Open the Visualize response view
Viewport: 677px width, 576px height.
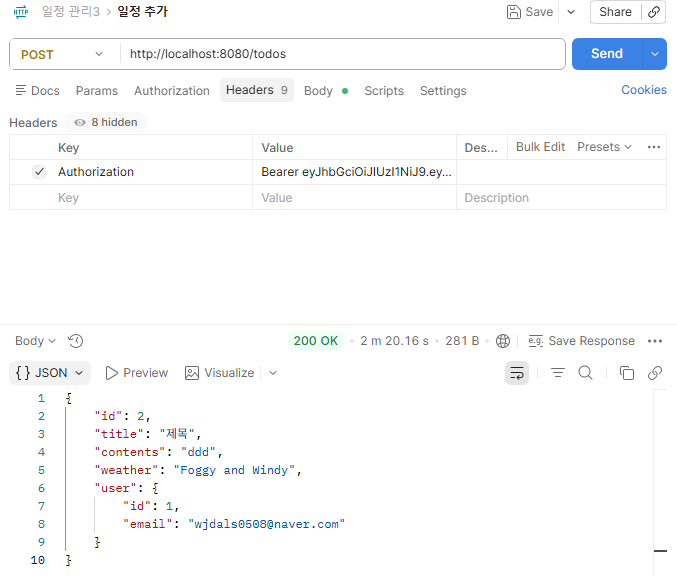click(x=220, y=373)
